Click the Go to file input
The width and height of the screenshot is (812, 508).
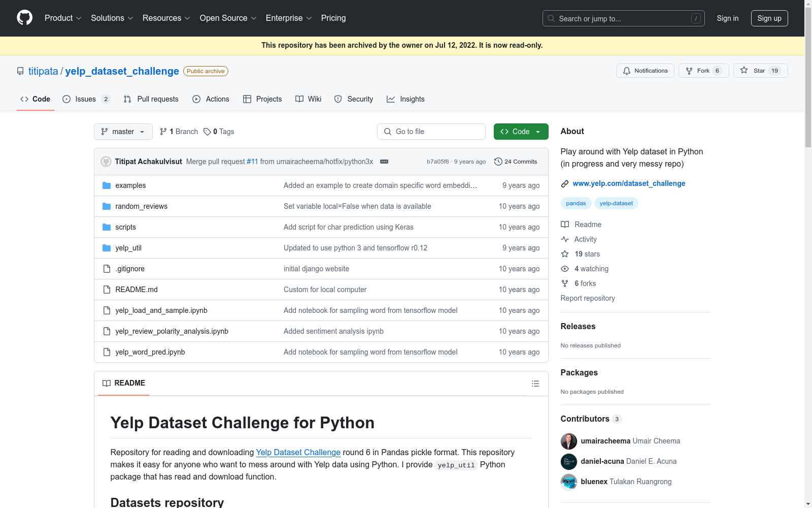(x=431, y=132)
